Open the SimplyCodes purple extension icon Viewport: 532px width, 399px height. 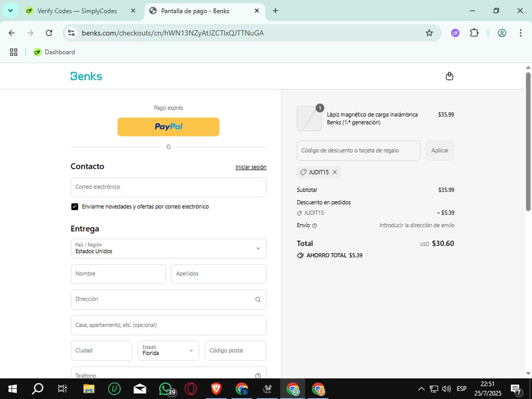click(x=455, y=33)
